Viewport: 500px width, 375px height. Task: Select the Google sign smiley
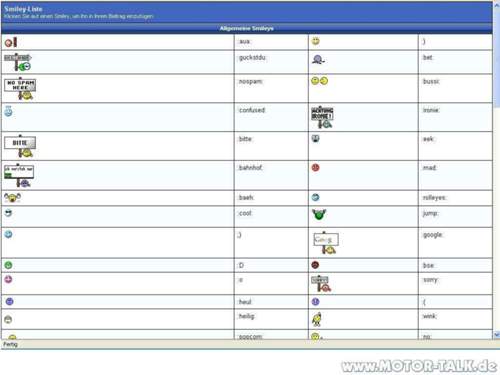click(326, 243)
